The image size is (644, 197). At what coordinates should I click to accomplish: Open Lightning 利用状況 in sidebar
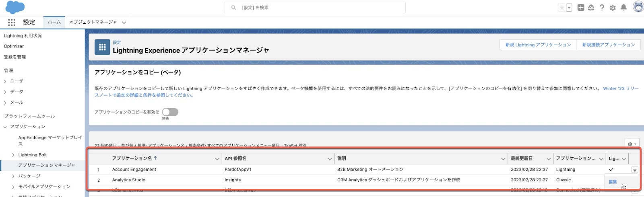[23, 36]
